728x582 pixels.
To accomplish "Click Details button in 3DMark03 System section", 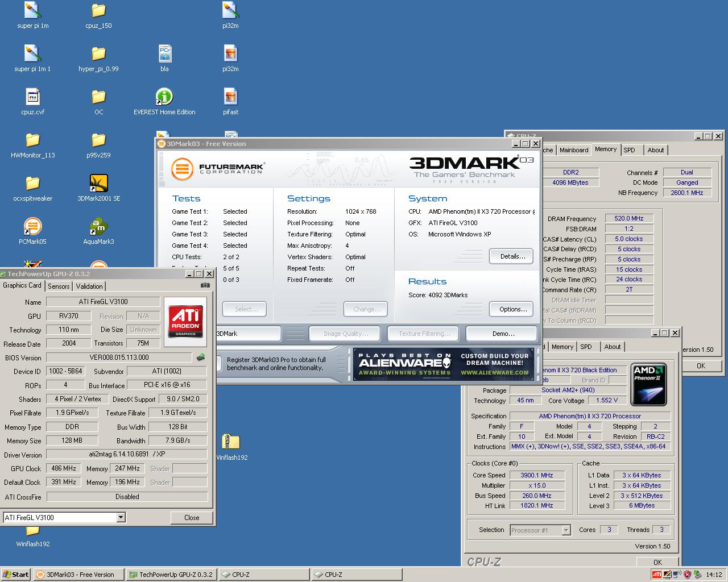I will [511, 256].
